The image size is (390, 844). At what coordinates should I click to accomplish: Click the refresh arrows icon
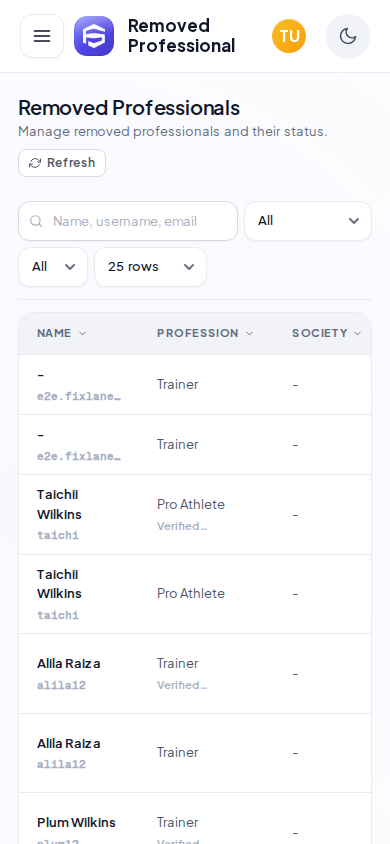pos(35,163)
